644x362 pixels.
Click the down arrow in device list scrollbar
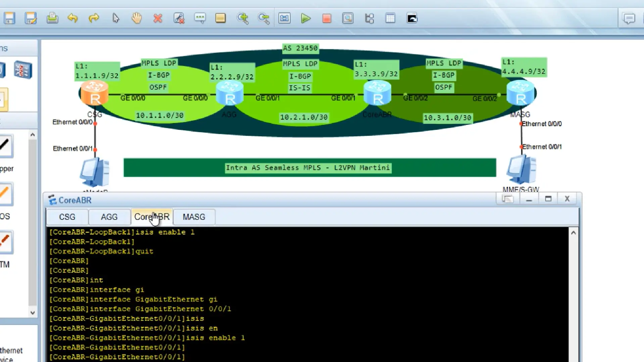tap(33, 313)
